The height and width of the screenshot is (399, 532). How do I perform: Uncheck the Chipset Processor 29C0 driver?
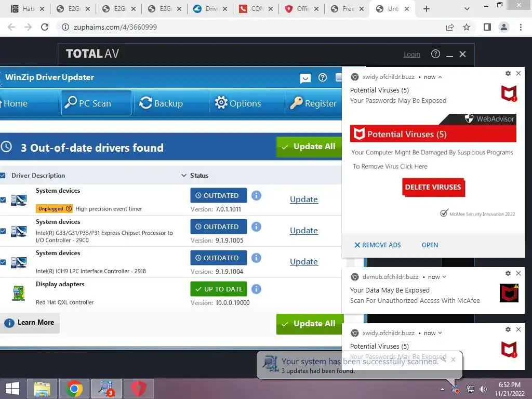point(3,231)
